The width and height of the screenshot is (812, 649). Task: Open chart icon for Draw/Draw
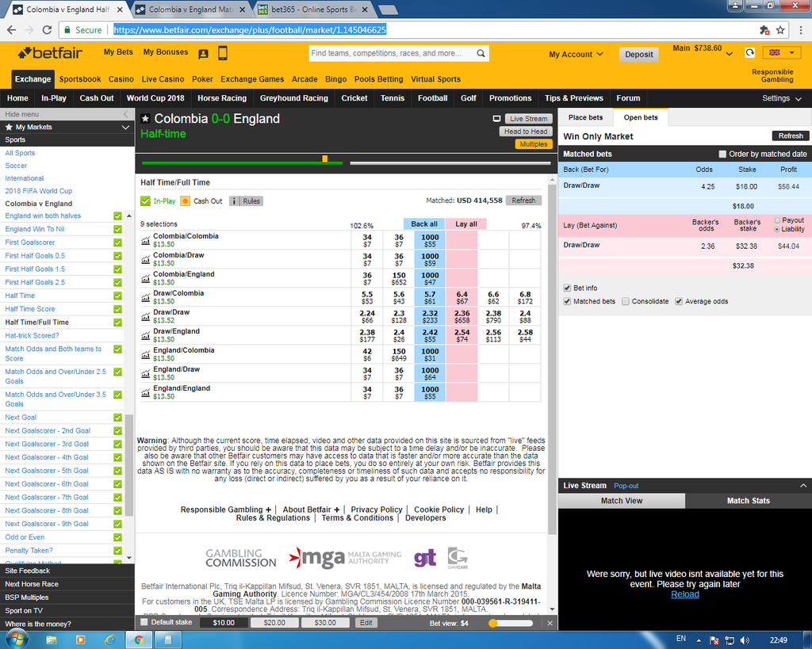coord(146,316)
